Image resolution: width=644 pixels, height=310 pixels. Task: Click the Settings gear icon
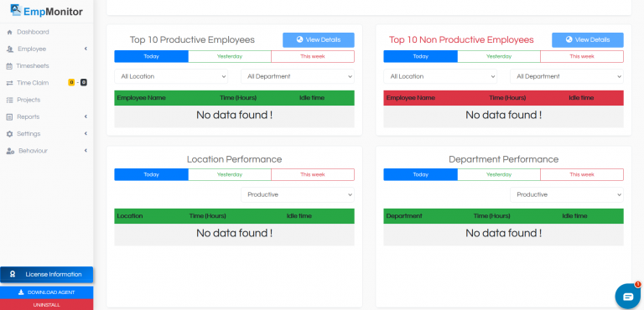coord(10,134)
